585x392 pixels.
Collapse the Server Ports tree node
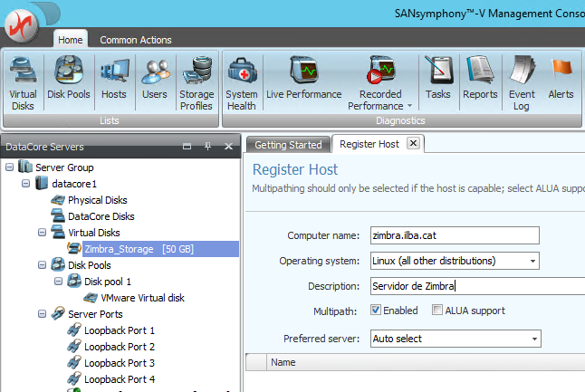(x=43, y=313)
